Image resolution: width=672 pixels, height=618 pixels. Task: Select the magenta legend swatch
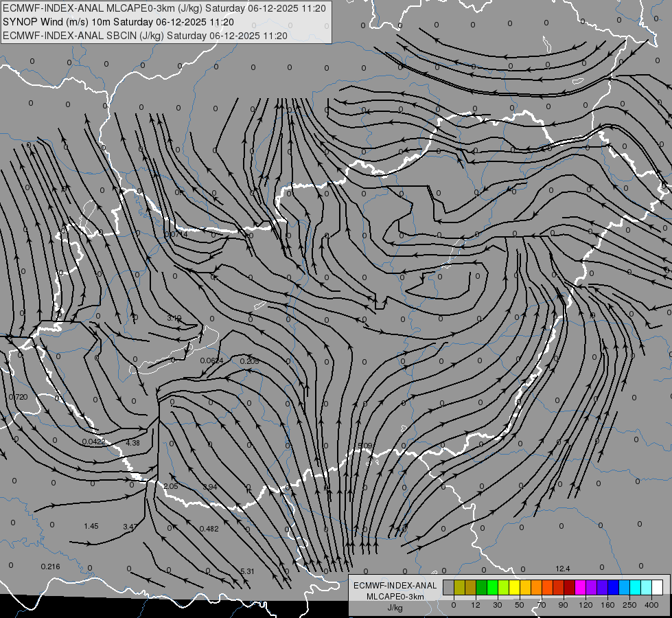coord(580,587)
